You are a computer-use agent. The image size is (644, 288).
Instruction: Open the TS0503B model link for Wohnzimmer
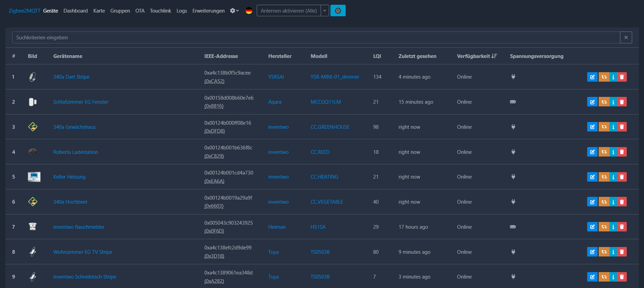[320, 252]
